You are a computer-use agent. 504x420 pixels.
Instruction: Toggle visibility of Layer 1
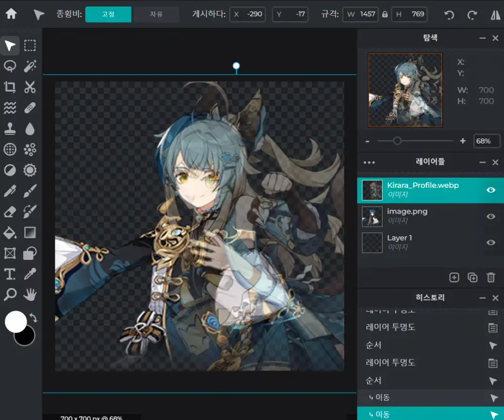(490, 242)
